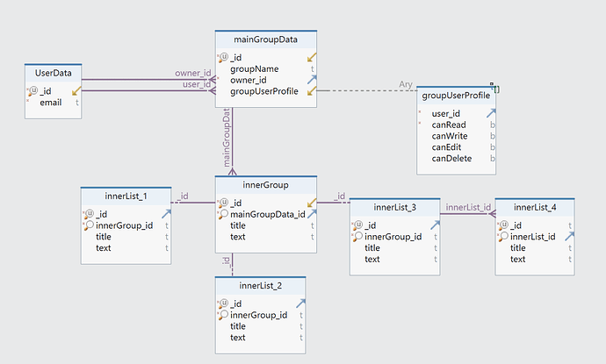Click the yellow arrow icon in UserData table
This screenshot has height=364, width=606.
pyautogui.click(x=76, y=90)
